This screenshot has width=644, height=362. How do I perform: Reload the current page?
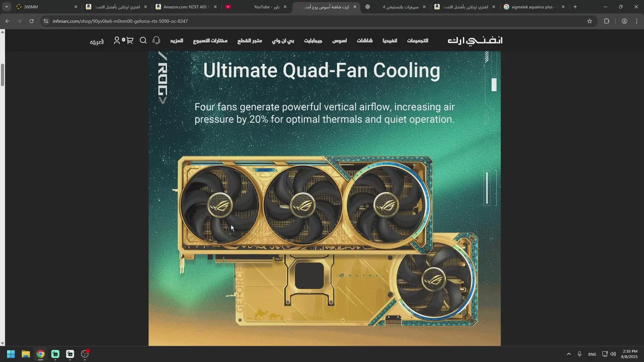(x=31, y=21)
